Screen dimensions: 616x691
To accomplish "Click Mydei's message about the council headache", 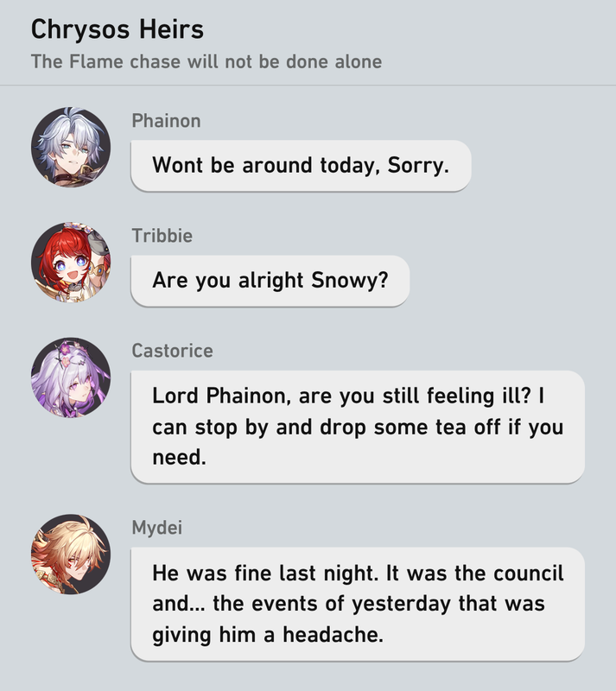I will pyautogui.click(x=358, y=604).
